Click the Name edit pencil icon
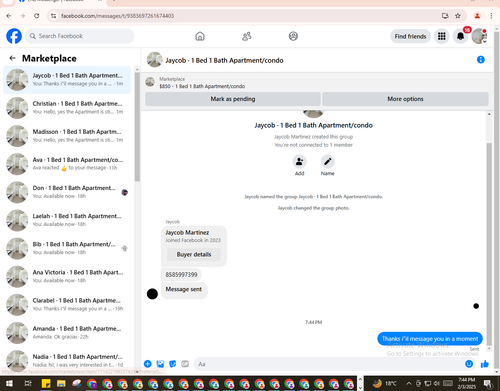Image resolution: width=500 pixels, height=391 pixels. tap(328, 162)
